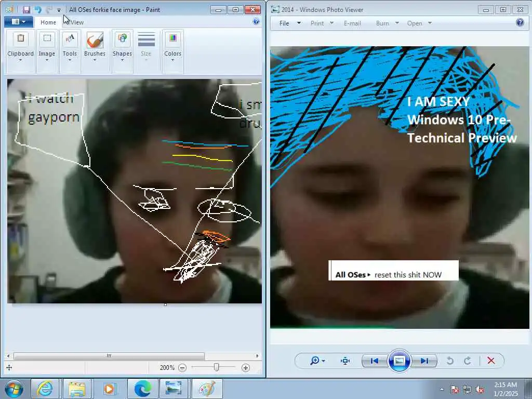Open the Tools group in Paint

(70, 51)
